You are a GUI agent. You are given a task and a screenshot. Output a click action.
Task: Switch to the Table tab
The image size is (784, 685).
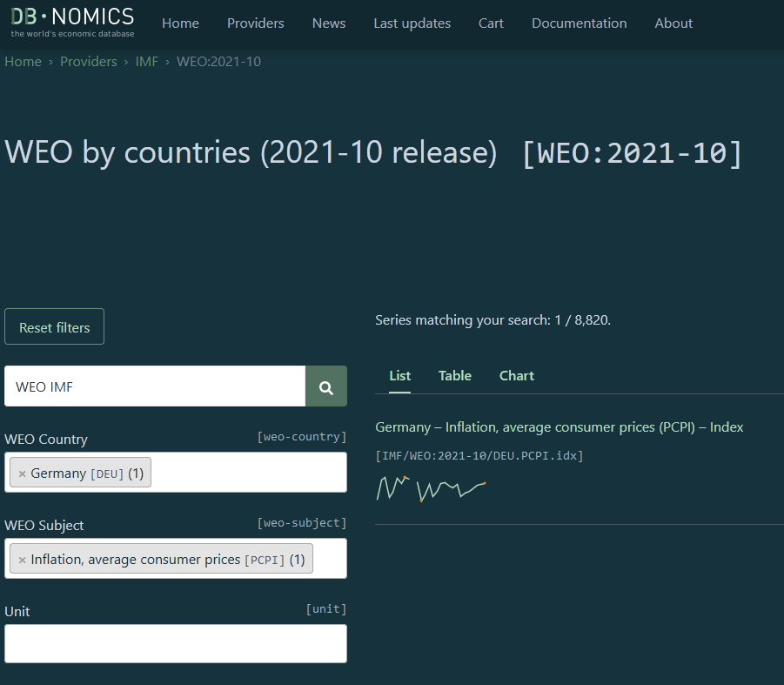455,376
